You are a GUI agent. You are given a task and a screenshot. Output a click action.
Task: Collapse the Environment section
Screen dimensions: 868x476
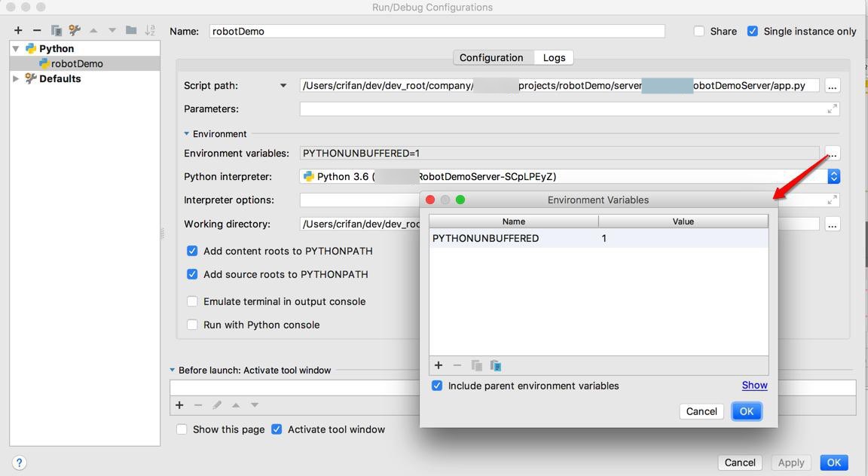pyautogui.click(x=187, y=133)
